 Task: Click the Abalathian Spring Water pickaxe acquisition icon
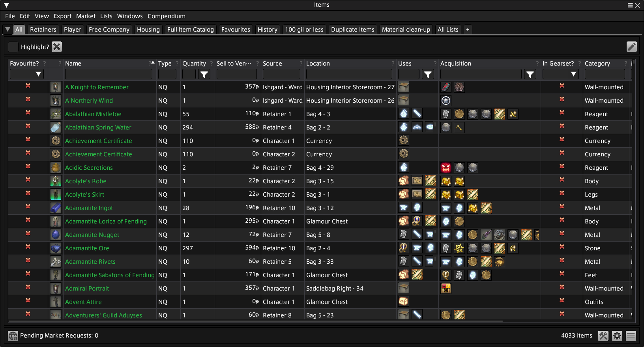click(x=459, y=128)
